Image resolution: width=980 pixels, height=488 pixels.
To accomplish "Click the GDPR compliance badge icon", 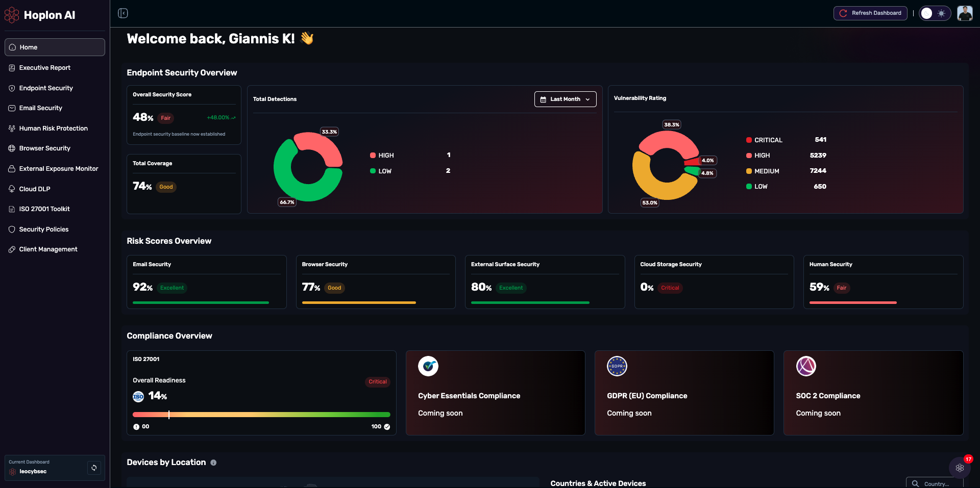I will click(x=617, y=366).
